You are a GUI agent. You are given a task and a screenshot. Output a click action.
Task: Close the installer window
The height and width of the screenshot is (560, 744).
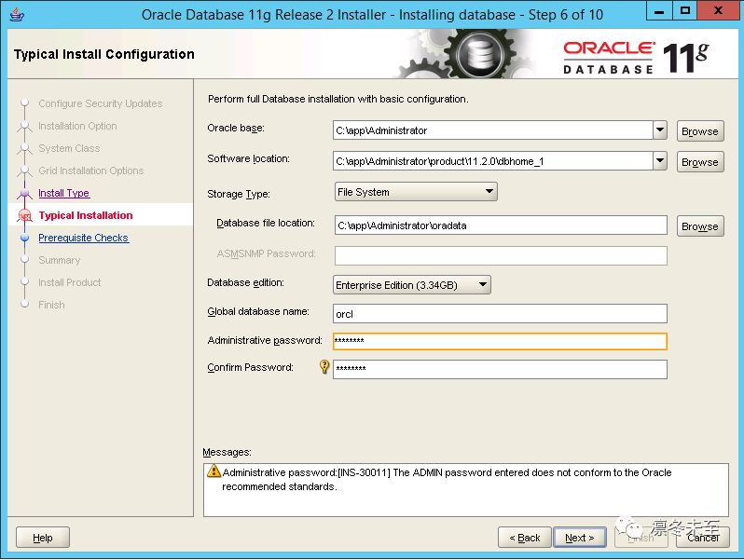[x=718, y=11]
